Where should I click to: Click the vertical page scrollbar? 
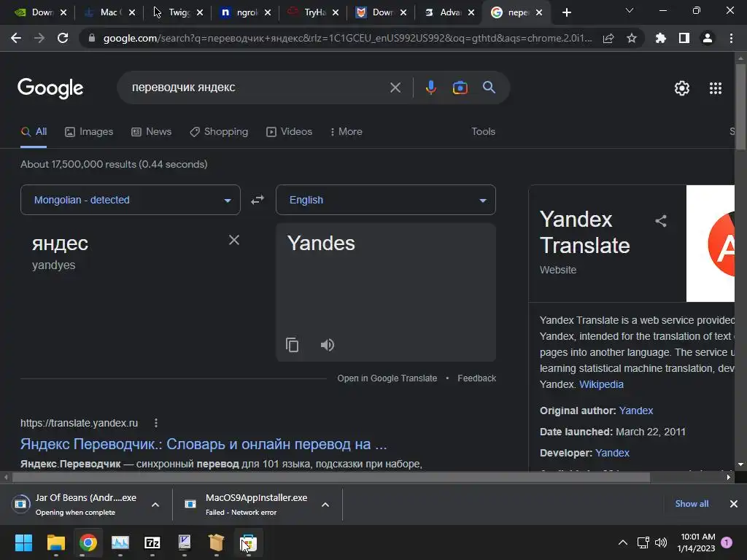pyautogui.click(x=740, y=107)
